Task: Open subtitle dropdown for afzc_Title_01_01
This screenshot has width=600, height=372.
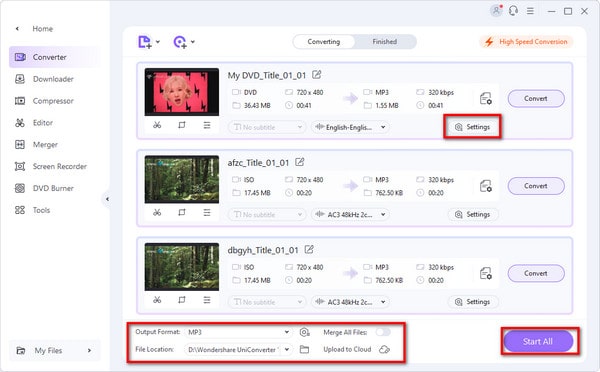Action: (x=267, y=214)
